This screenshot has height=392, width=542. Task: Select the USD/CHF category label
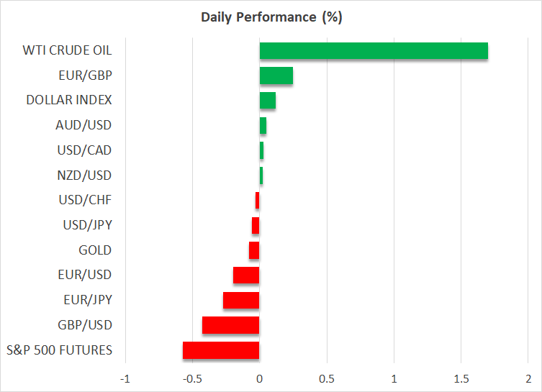84,201
